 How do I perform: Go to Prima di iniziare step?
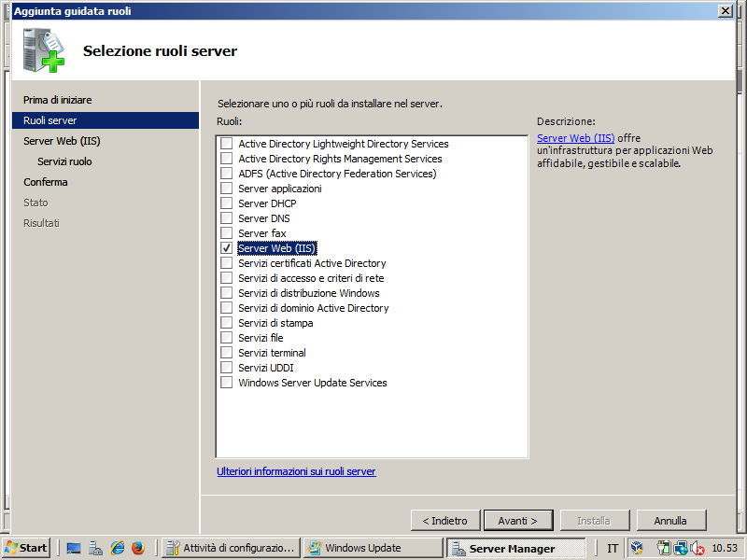[x=58, y=100]
